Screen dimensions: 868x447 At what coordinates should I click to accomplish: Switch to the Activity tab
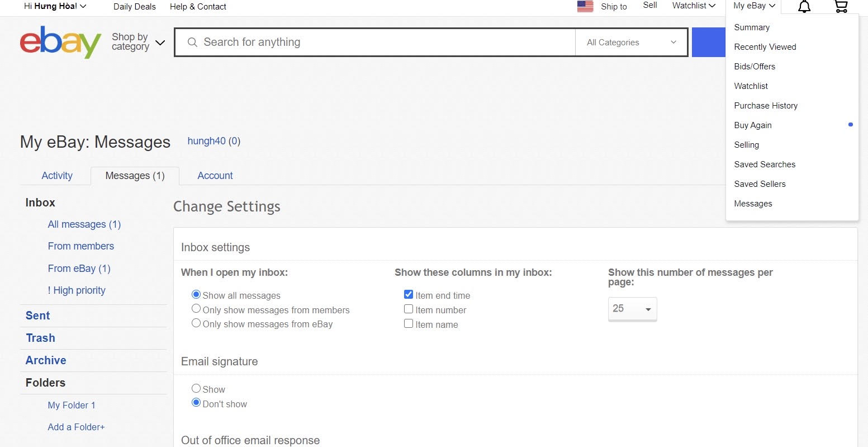57,176
